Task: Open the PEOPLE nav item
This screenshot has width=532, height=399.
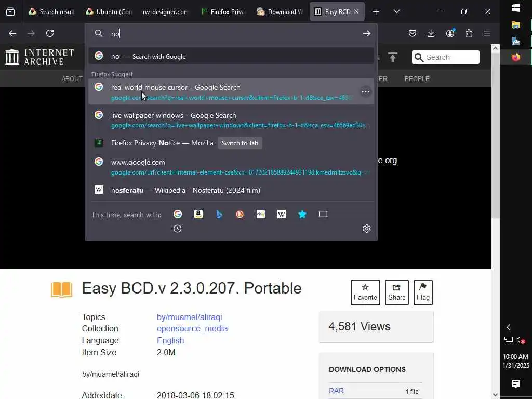Action: [417, 79]
